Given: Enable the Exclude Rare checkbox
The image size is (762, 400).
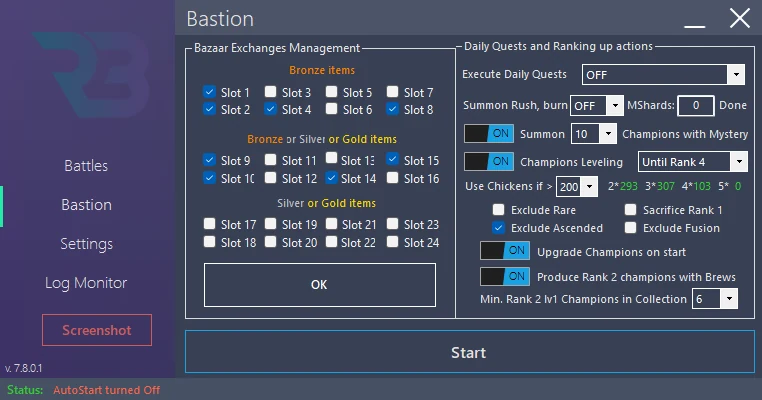Looking at the screenshot, I should tap(499, 209).
